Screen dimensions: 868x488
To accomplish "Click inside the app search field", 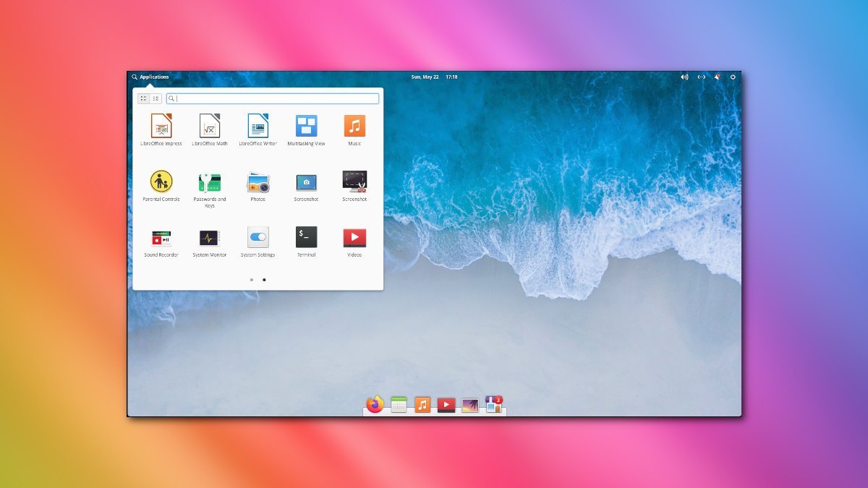I will pyautogui.click(x=272, y=98).
